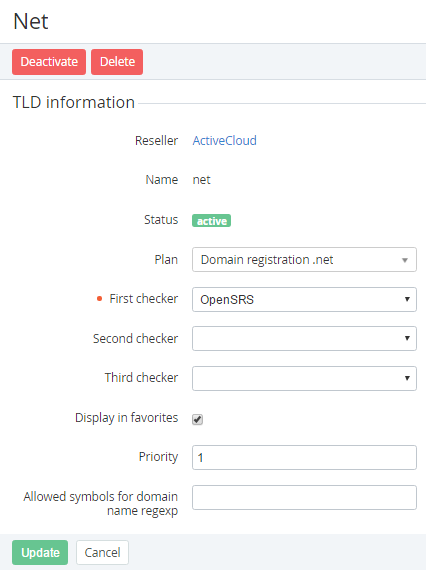Click the net name value text
Screen dimensions: 426x573
click(201, 180)
